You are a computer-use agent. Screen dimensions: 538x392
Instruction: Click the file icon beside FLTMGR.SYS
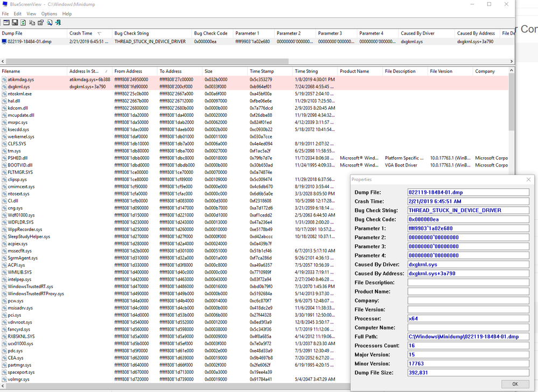4,172
